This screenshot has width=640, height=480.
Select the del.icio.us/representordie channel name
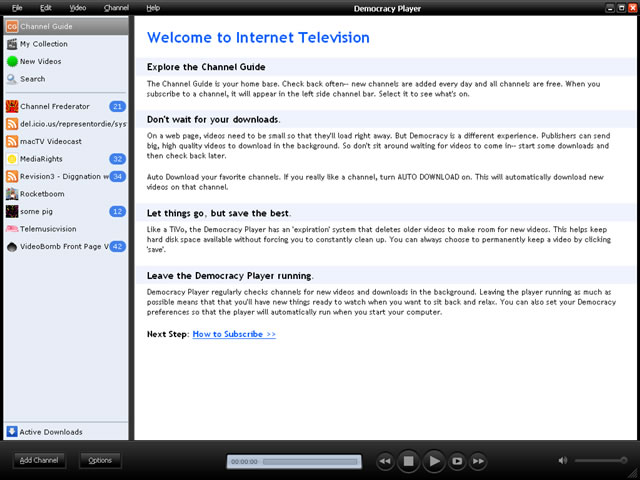tap(73, 124)
